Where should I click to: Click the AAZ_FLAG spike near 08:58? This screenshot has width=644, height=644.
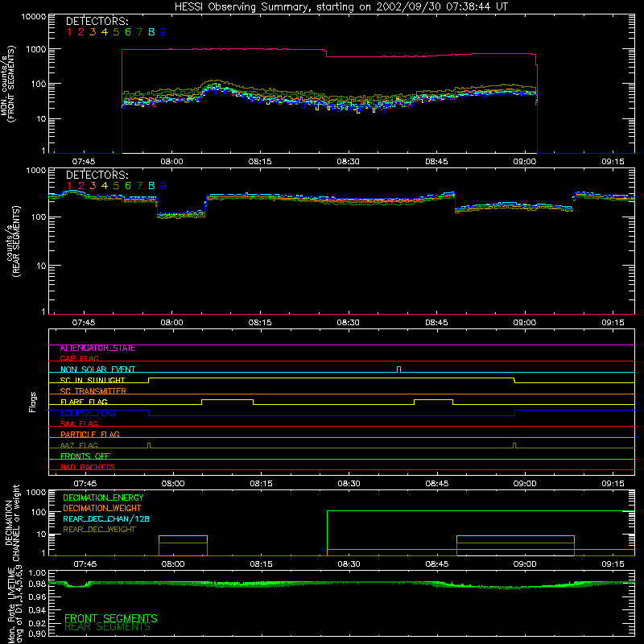pos(514,446)
